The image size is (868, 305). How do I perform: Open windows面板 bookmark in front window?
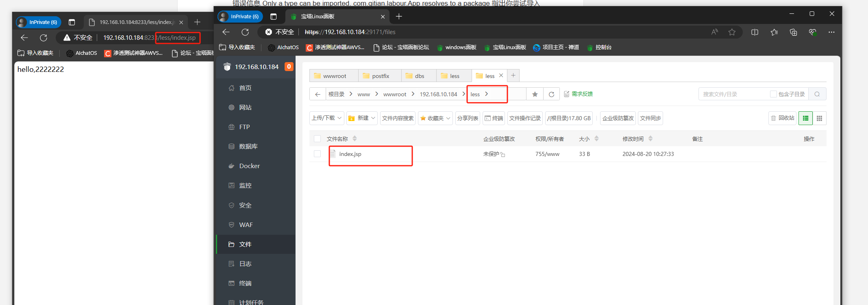pyautogui.click(x=457, y=48)
